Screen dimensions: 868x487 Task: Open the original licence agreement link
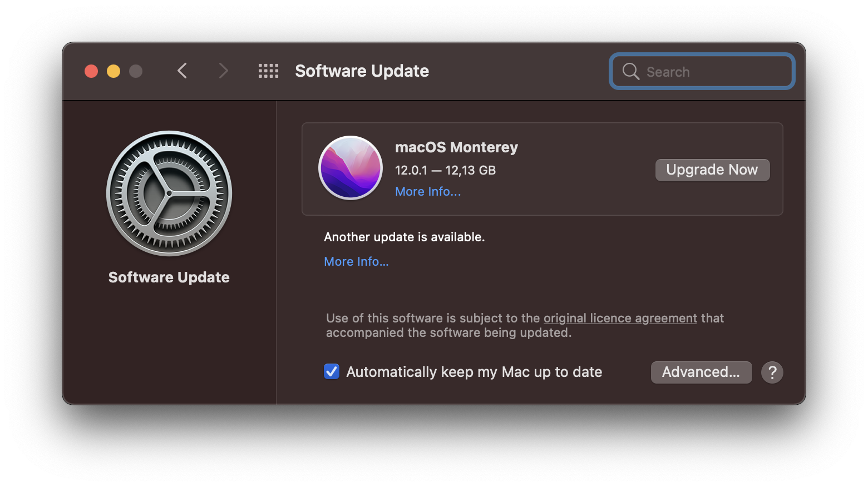click(620, 319)
